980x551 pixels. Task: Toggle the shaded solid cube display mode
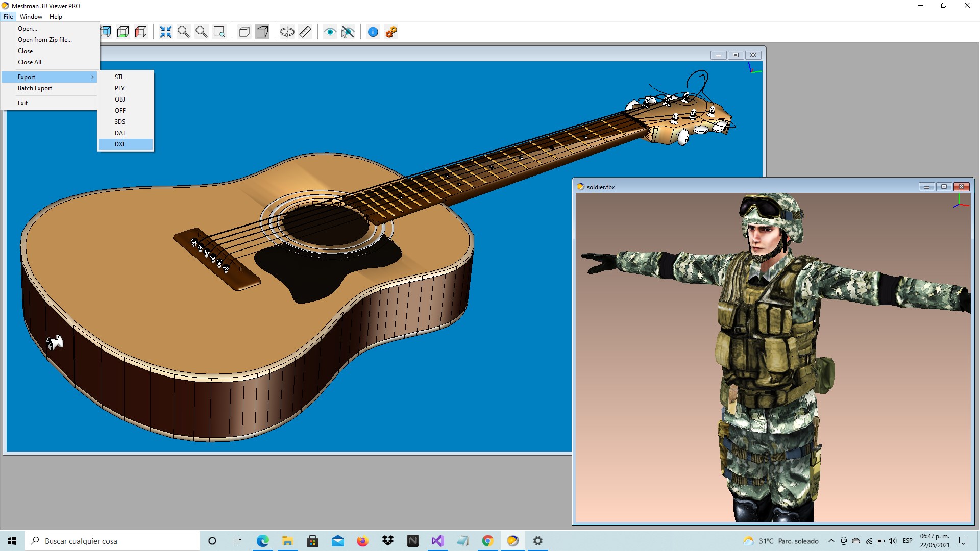tap(262, 32)
